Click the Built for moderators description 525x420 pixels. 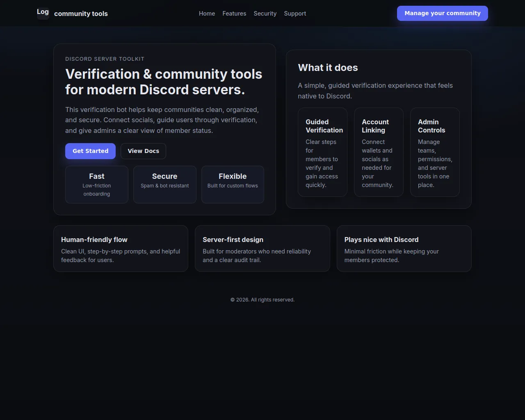pos(257,256)
